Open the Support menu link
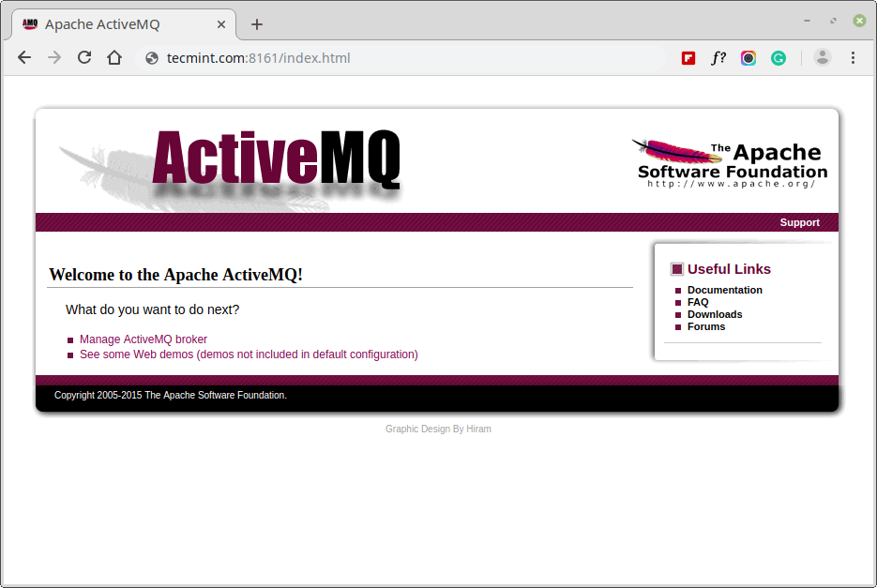 coord(800,222)
